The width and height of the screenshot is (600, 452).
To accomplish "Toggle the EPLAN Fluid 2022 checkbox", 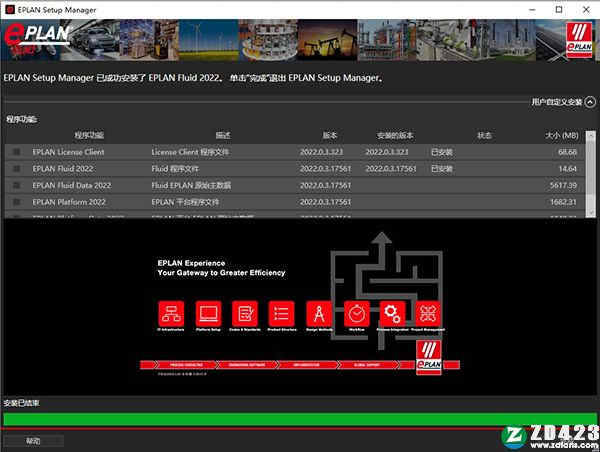I will (16, 169).
